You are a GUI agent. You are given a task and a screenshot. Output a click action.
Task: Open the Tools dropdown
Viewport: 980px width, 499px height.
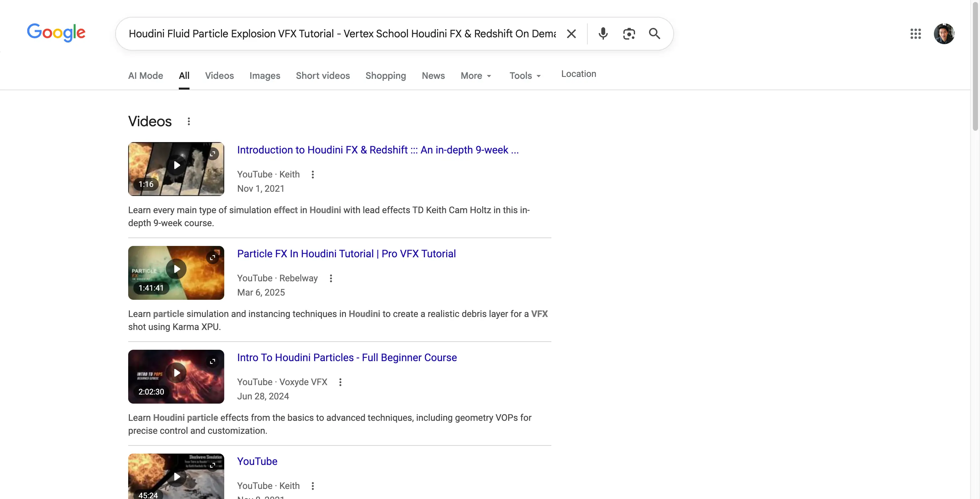[525, 76]
